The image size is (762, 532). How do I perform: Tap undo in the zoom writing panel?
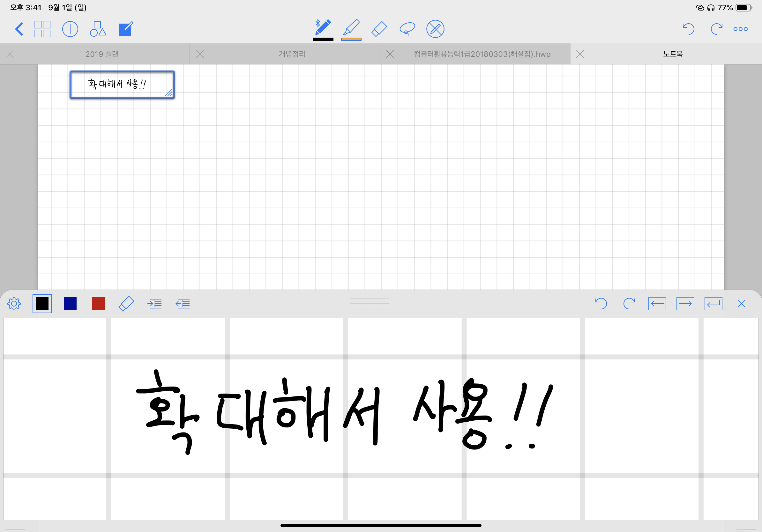coord(602,304)
